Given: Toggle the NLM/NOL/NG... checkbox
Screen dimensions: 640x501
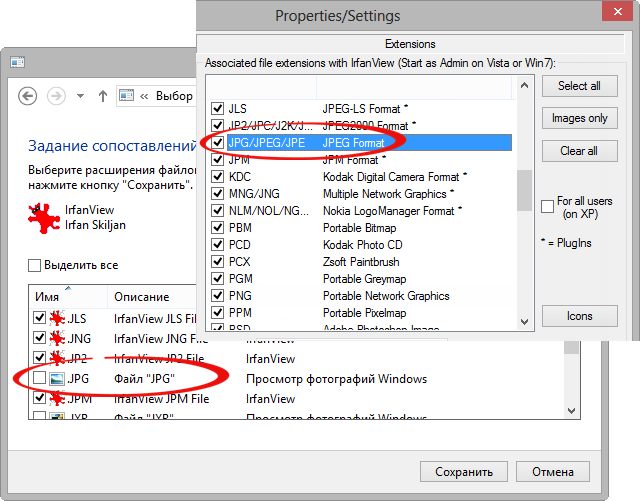Looking at the screenshot, I should (x=218, y=211).
